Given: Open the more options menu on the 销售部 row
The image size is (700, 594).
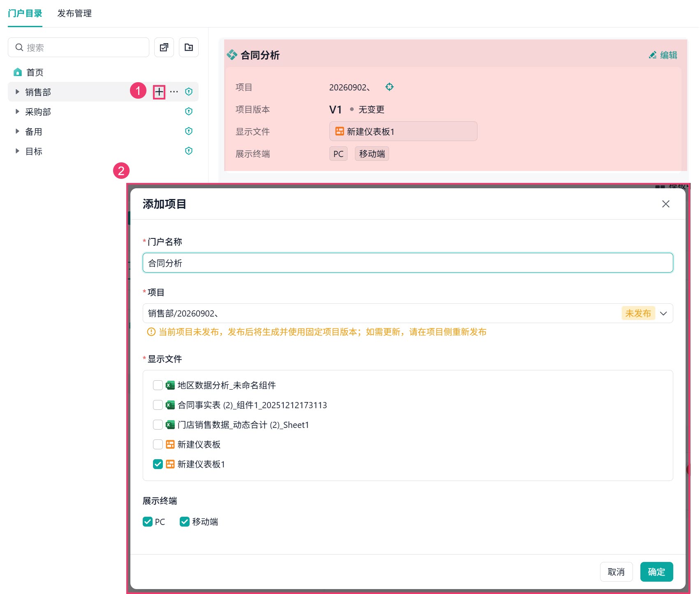Looking at the screenshot, I should [x=174, y=92].
